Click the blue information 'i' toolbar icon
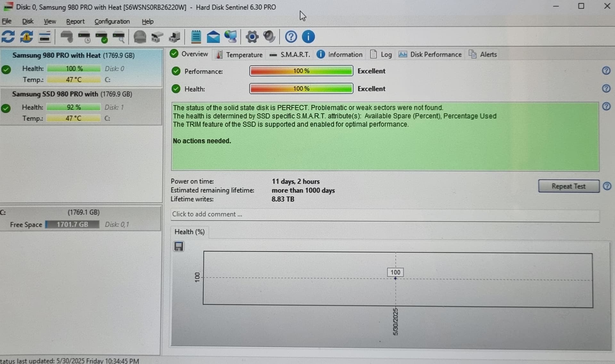The image size is (615, 364). [308, 37]
